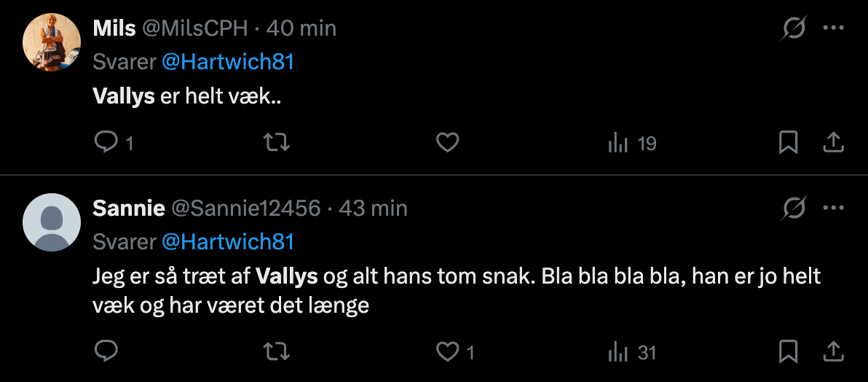
Task: Open more options for Mils' tweet
Action: (x=832, y=28)
